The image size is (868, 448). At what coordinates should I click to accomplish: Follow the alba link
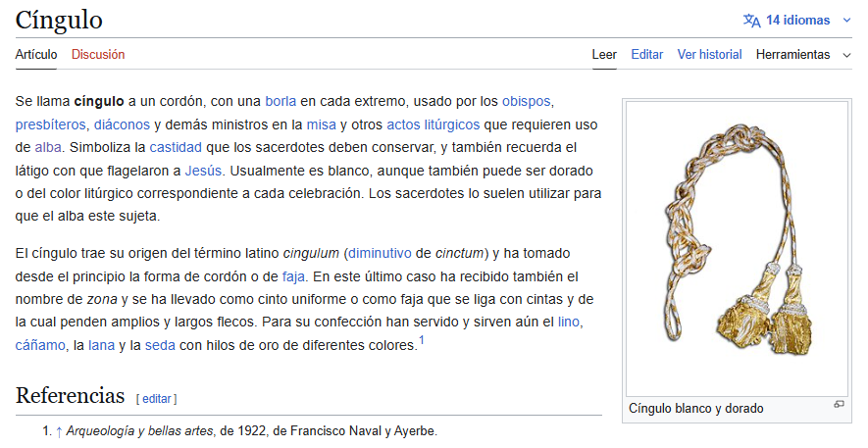[x=48, y=148]
